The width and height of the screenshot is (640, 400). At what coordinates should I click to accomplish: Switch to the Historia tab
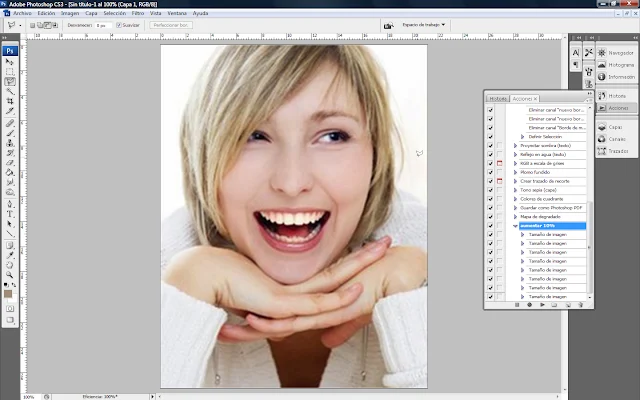tap(497, 99)
